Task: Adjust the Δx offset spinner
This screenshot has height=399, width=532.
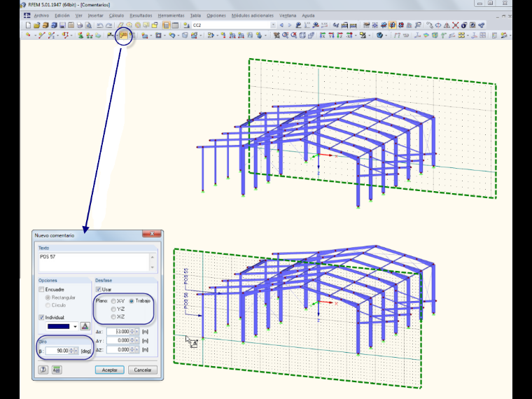Action: [x=132, y=332]
